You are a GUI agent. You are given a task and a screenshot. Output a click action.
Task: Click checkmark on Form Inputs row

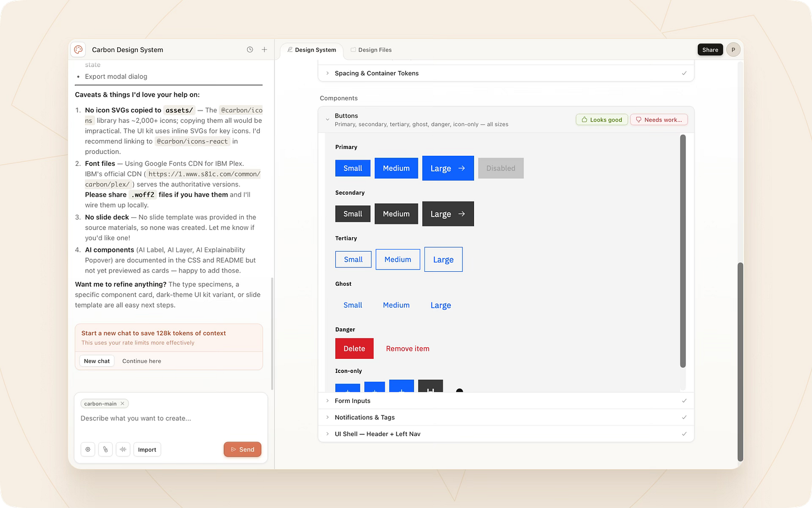tap(684, 401)
